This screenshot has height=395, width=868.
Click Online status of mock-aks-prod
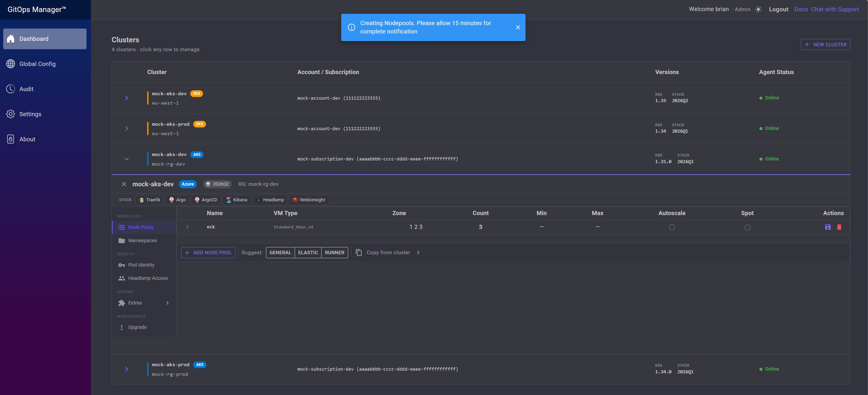(769, 369)
